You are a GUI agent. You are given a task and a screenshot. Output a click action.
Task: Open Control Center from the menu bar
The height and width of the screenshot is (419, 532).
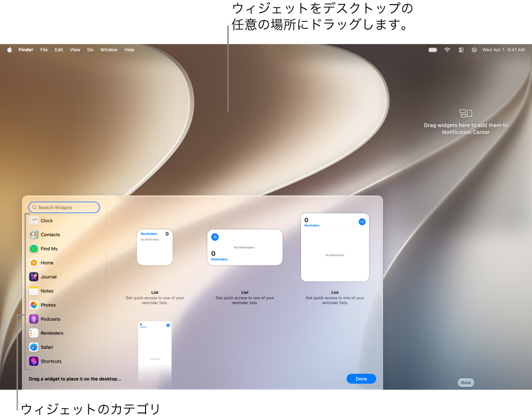point(461,50)
